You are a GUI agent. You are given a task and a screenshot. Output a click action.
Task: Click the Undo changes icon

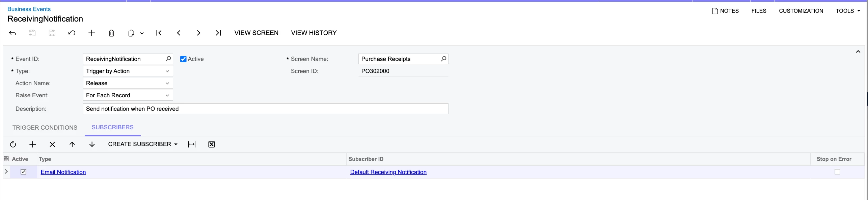72,33
